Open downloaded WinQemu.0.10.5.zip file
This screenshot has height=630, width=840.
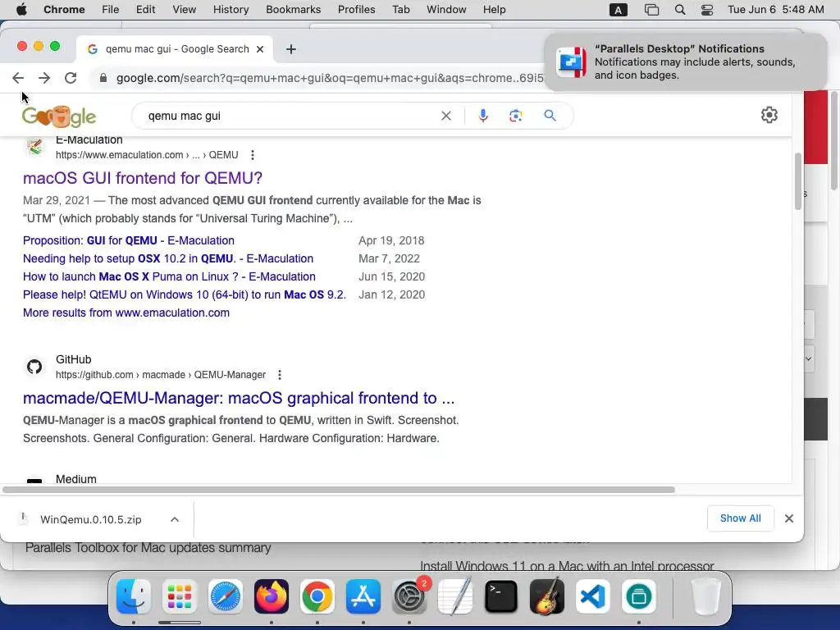(90, 519)
